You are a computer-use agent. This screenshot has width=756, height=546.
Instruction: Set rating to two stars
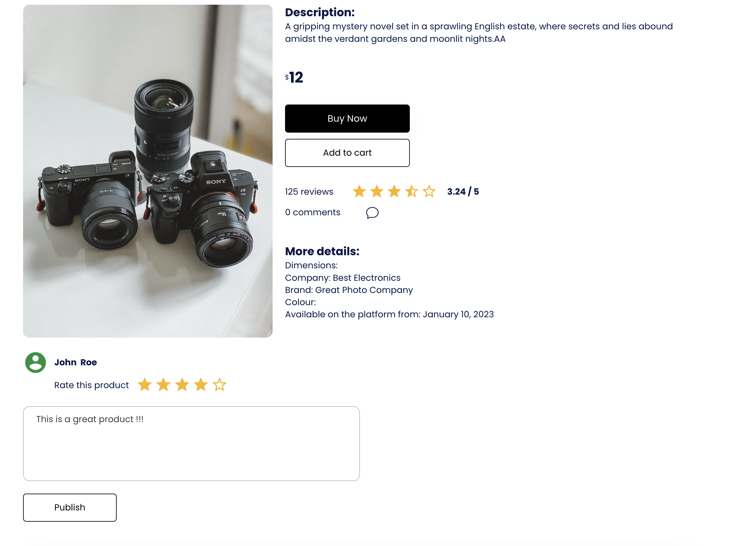[163, 385]
